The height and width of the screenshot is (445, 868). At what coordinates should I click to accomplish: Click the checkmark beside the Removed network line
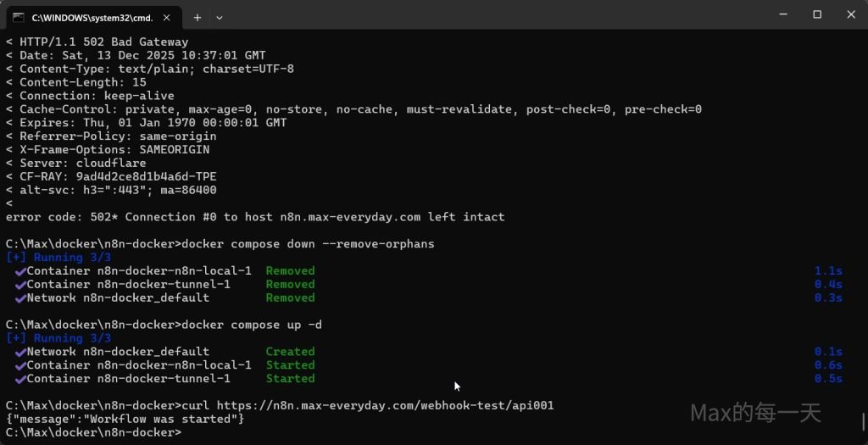tap(20, 298)
